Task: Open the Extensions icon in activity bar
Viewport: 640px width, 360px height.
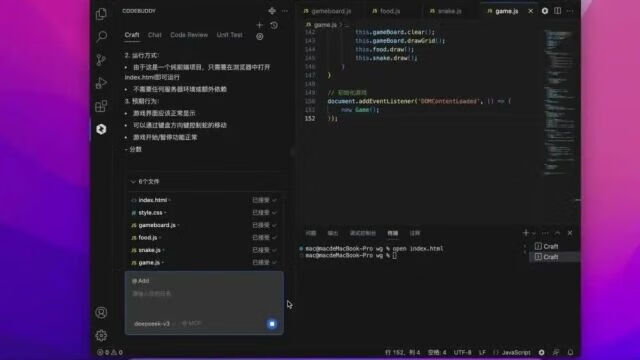Action: coord(101,106)
